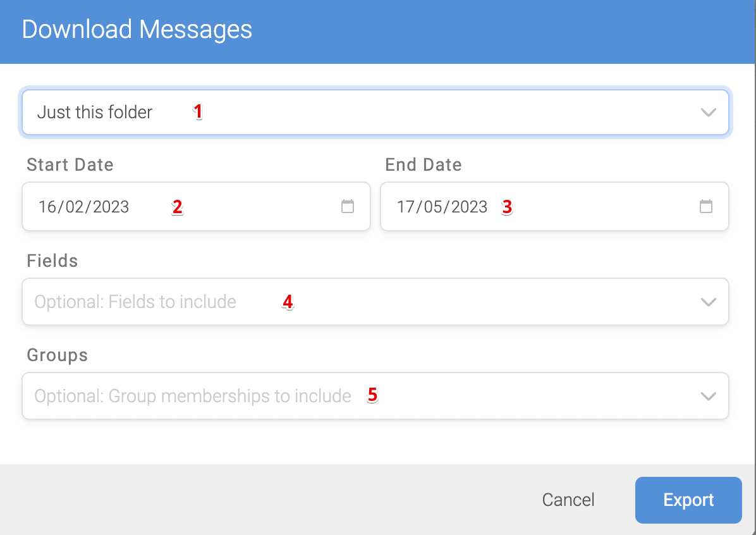Viewport: 756px width, 535px height.
Task: Select the day '16' in Start Date
Action: (48, 207)
